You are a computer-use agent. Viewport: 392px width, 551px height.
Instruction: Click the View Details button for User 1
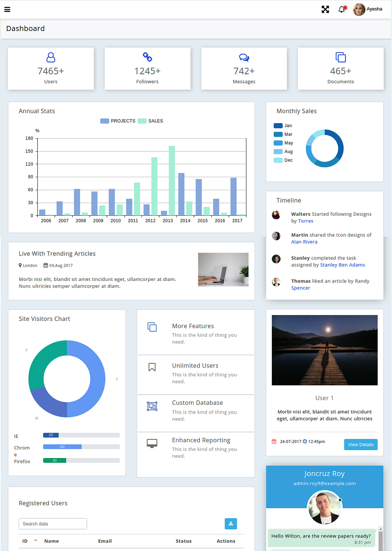tap(360, 444)
